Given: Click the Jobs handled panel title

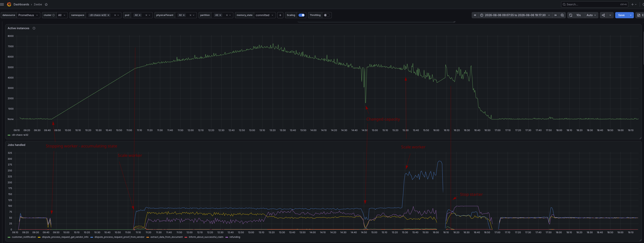Looking at the screenshot, I should click(16, 145).
